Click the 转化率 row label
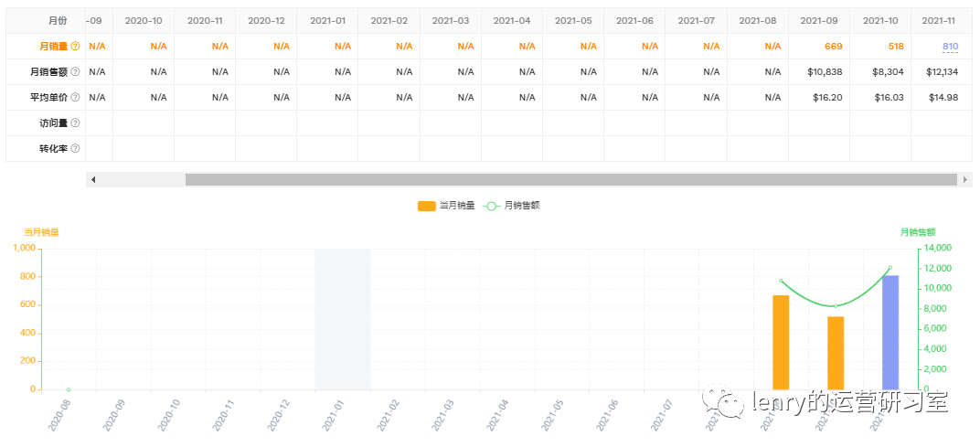980x447 pixels. tap(54, 149)
